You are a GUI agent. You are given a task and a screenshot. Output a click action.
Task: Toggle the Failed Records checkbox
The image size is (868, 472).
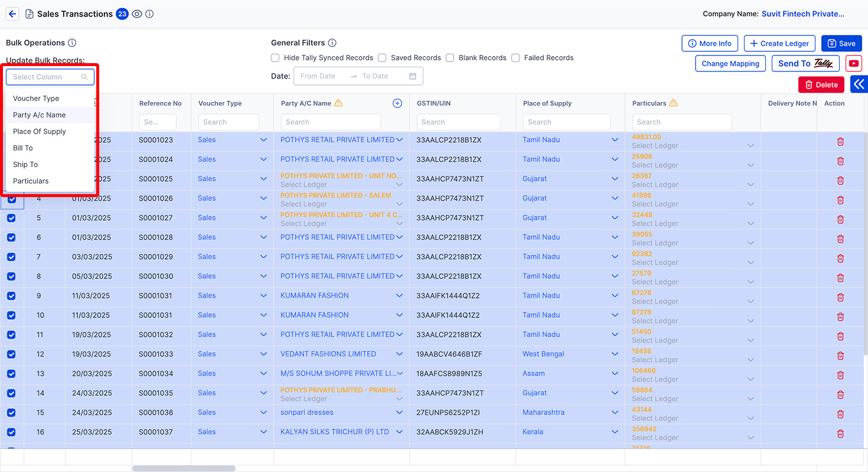(515, 58)
